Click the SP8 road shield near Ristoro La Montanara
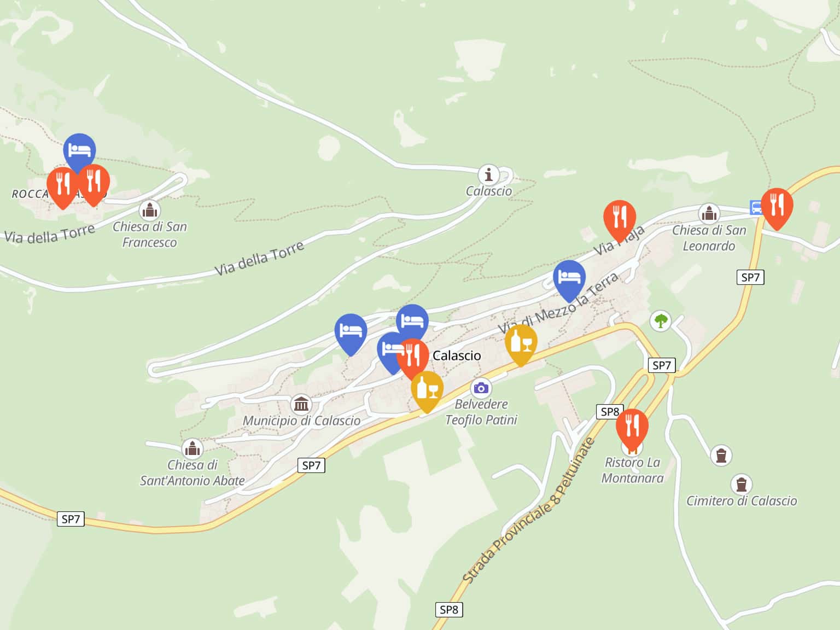 [610, 412]
